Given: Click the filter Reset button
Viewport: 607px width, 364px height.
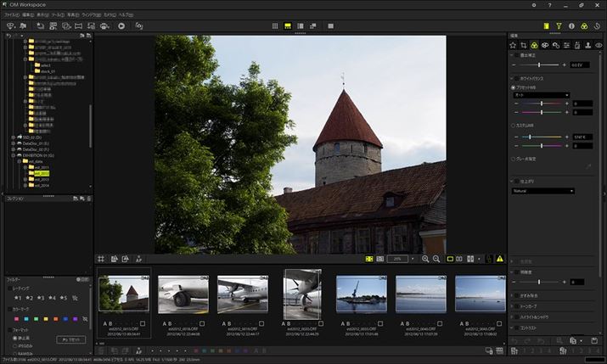Looking at the screenshot, I should click(x=70, y=339).
